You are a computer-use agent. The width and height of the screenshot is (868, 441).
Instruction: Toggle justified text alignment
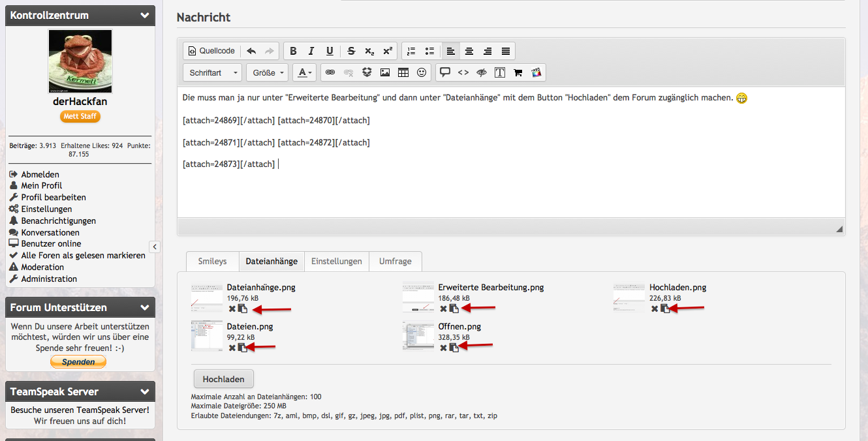pos(505,51)
